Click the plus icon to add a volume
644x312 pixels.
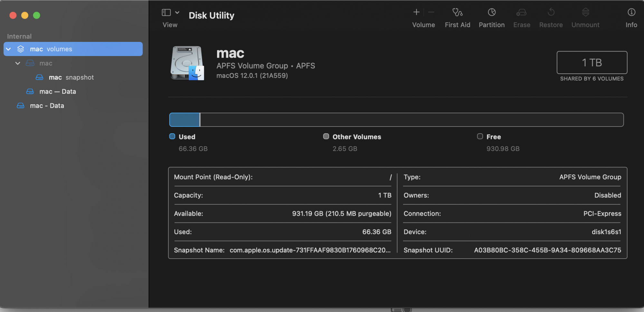tap(416, 12)
